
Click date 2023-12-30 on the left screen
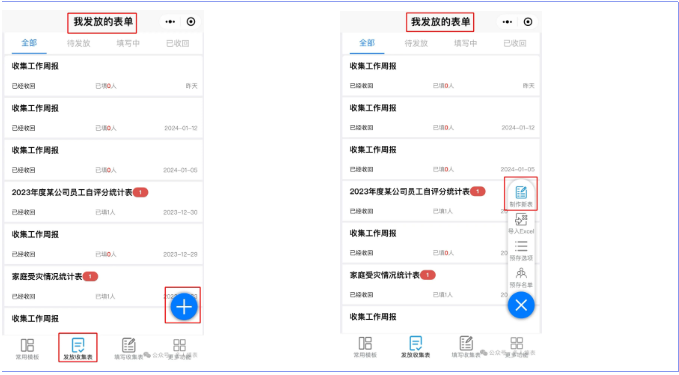pyautogui.click(x=180, y=213)
